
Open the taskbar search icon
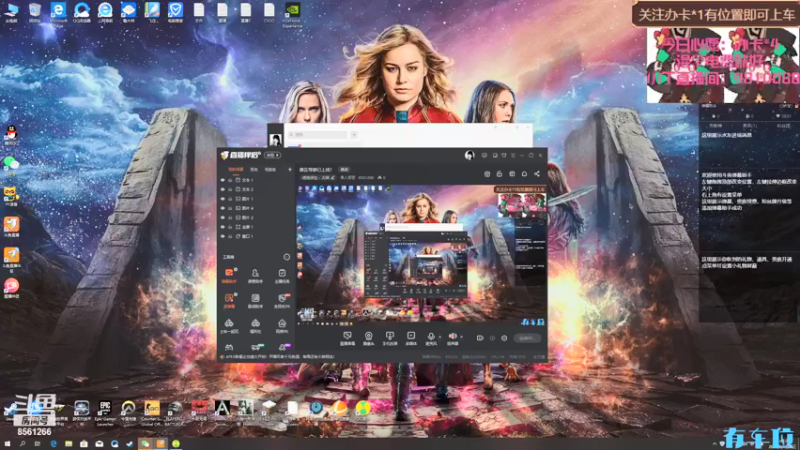(22, 444)
